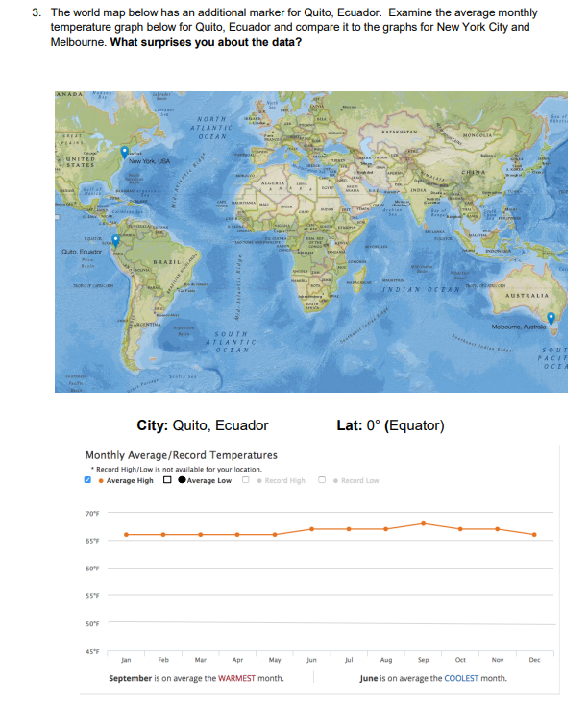Viewport: 588px width, 726px height.
Task: Click the MONGOLIA label on the map
Action: (477, 135)
